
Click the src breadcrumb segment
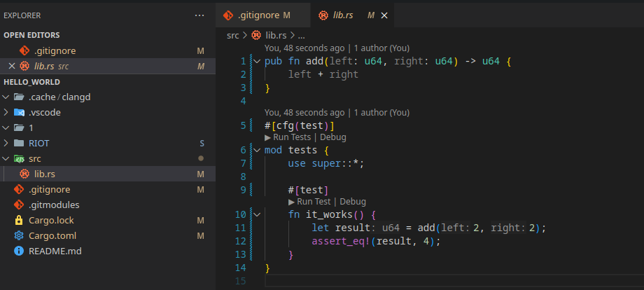point(233,35)
